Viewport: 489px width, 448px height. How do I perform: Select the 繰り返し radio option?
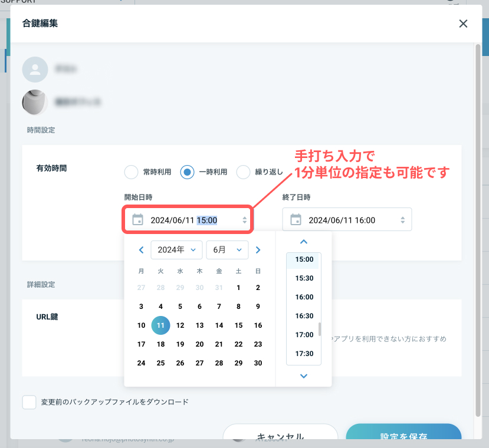pyautogui.click(x=243, y=172)
